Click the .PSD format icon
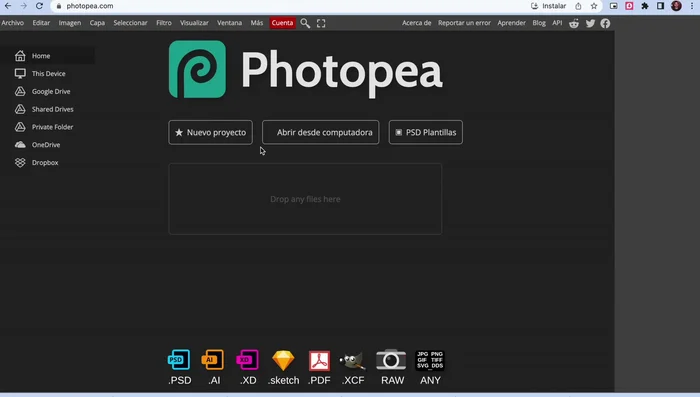700x397 pixels. point(179,360)
